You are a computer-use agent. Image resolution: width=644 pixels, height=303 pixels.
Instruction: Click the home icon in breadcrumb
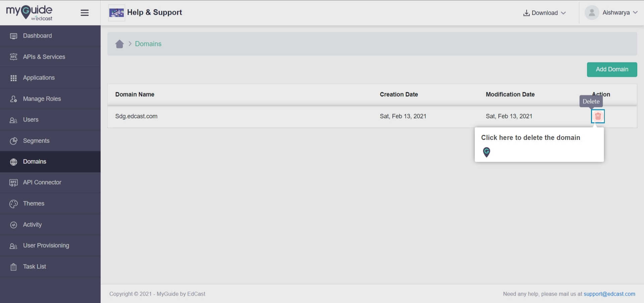point(119,44)
